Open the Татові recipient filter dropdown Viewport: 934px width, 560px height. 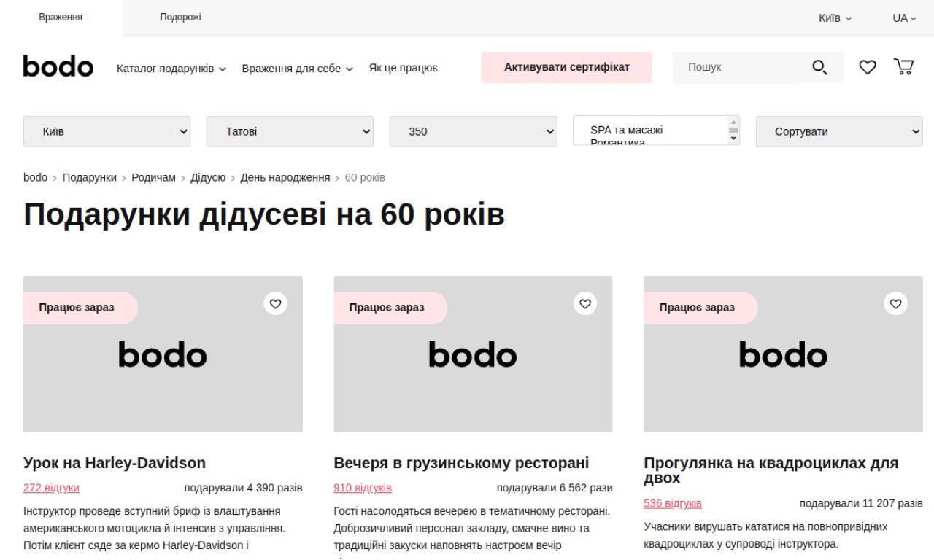coord(290,132)
